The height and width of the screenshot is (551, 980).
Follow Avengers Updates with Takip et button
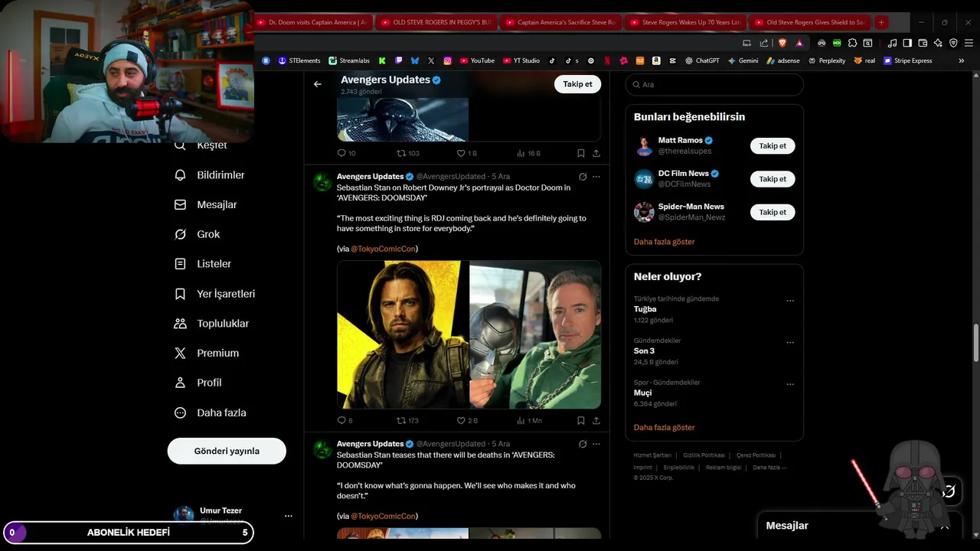coord(577,84)
